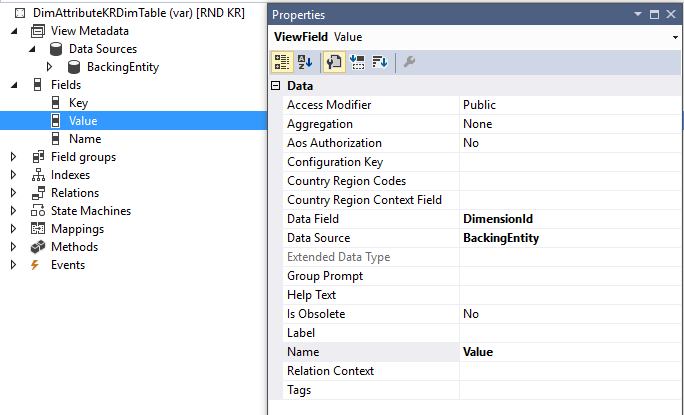Screen dimensions: 684x415
Task: Expand the BackingEntity data source node
Action: [x=49, y=67]
